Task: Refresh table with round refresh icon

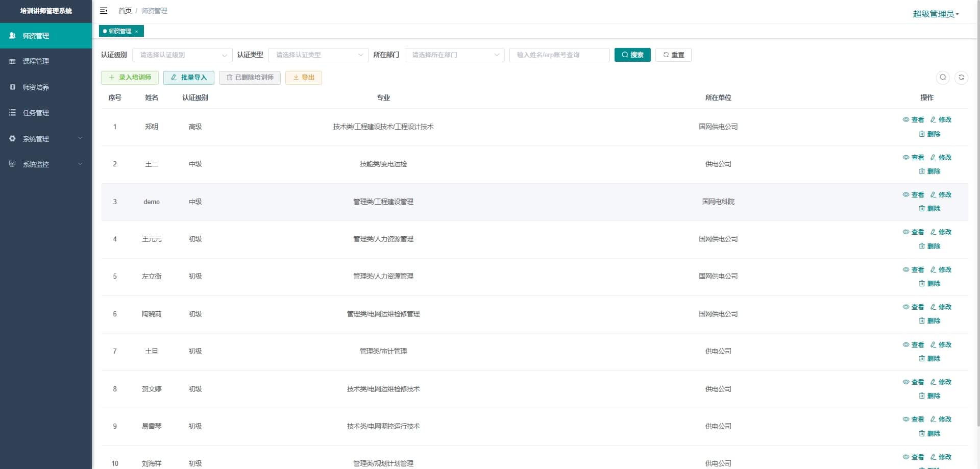Action: (x=961, y=78)
